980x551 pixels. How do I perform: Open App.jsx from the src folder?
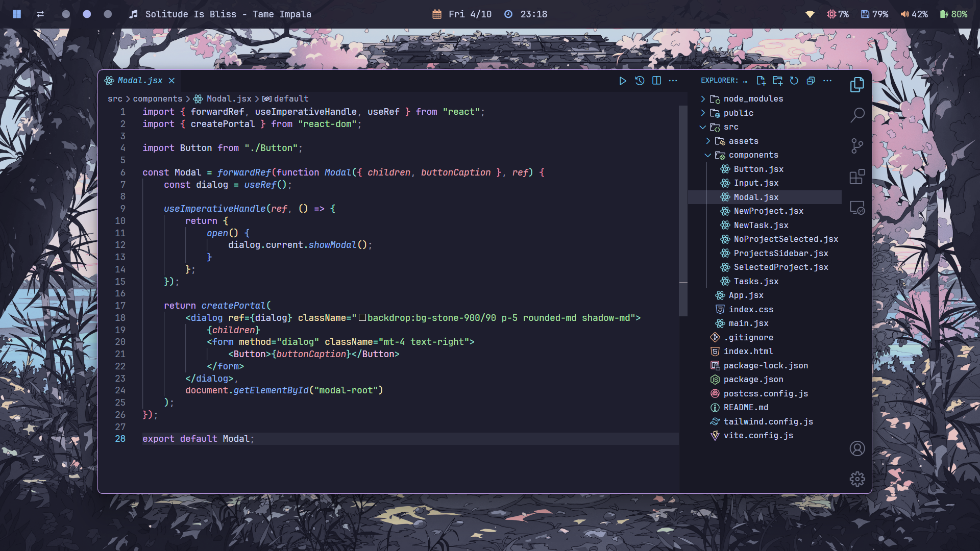(x=765, y=295)
